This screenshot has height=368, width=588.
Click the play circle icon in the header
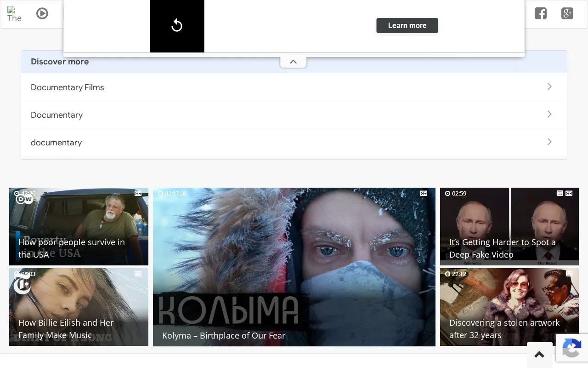42,14
